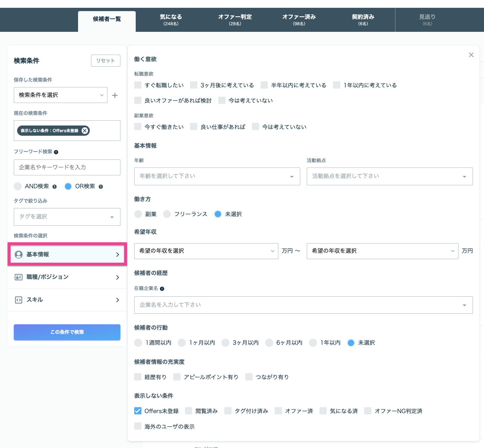The image size is (484, 448).
Task: Select 未選択 under 働き方
Action: click(218, 214)
